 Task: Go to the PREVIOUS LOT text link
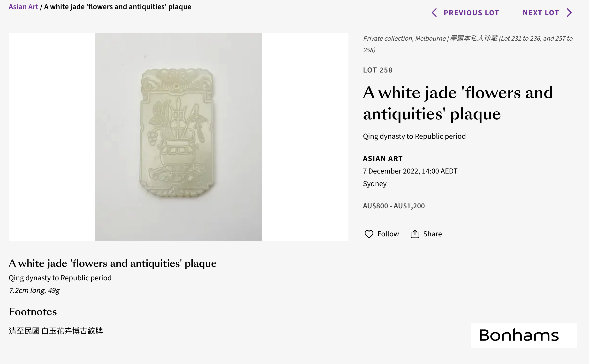471,13
